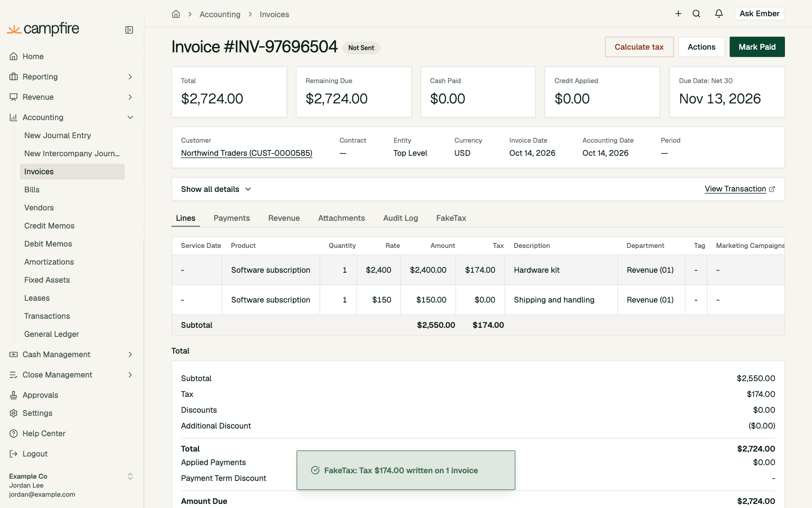Click the View Transaction external link icon
Viewport: 812px width, 508px height.
772,189
